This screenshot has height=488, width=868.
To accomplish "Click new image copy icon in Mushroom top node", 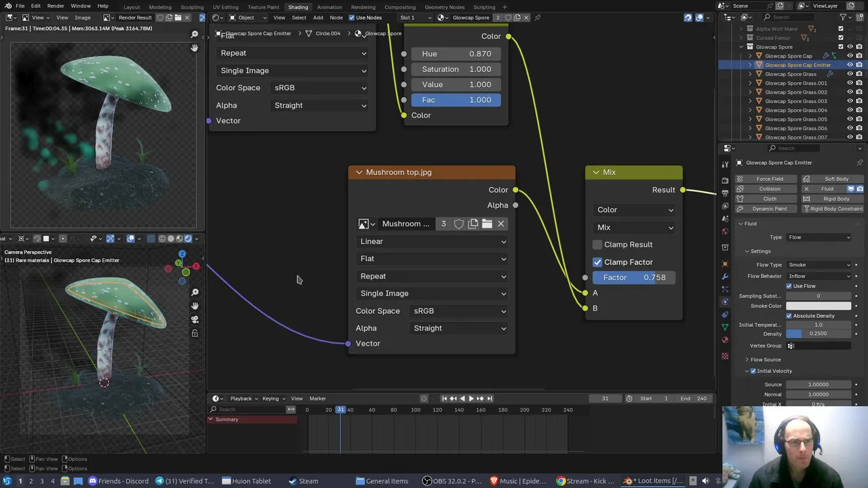I will [x=473, y=224].
